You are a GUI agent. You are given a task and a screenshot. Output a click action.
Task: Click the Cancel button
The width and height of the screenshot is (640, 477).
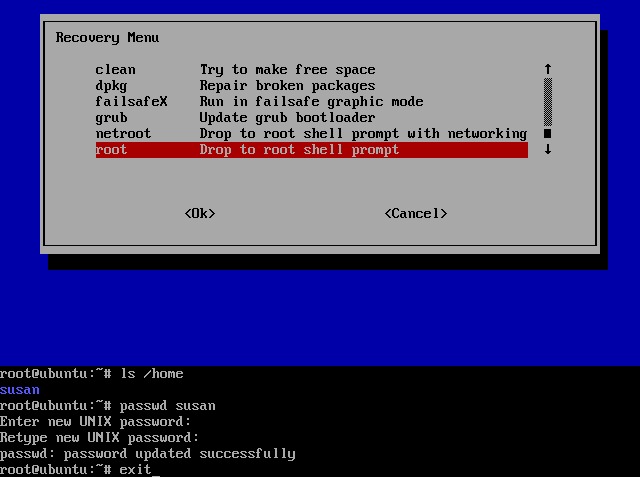pyautogui.click(x=416, y=213)
